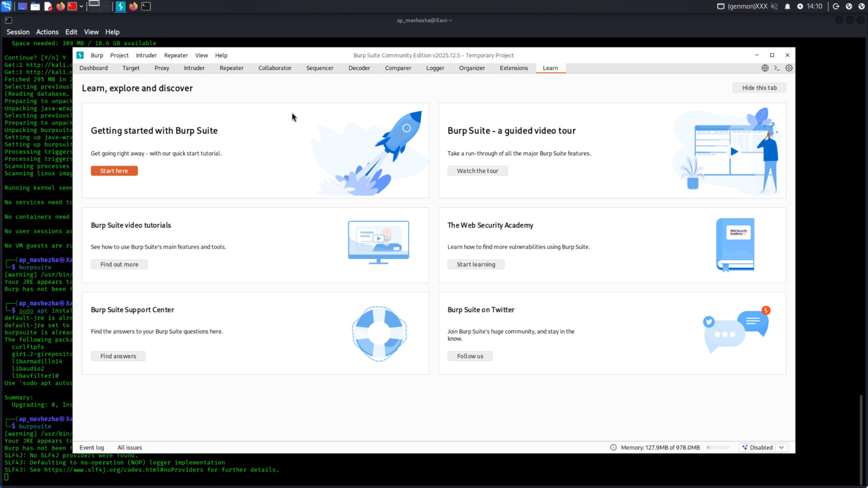Viewport: 868px width, 488px height.
Task: Open the Kali dragon applications menu
Action: [7, 6]
